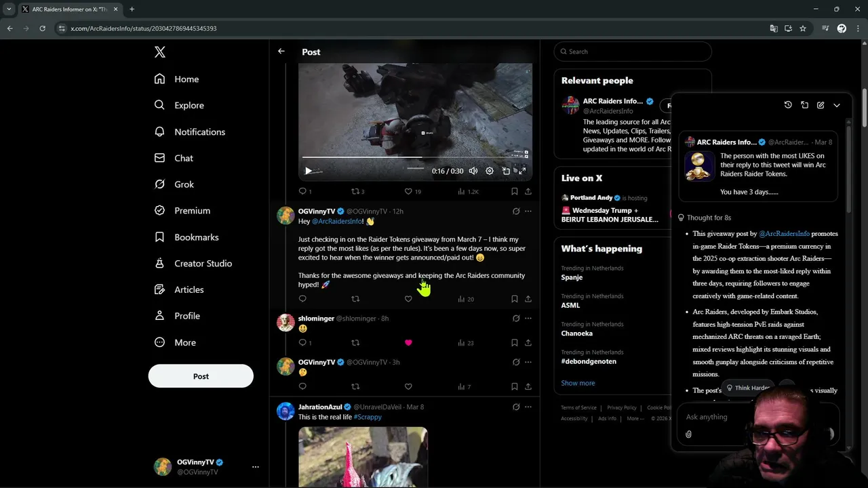Share the video post
868x488 pixels.
point(528,192)
